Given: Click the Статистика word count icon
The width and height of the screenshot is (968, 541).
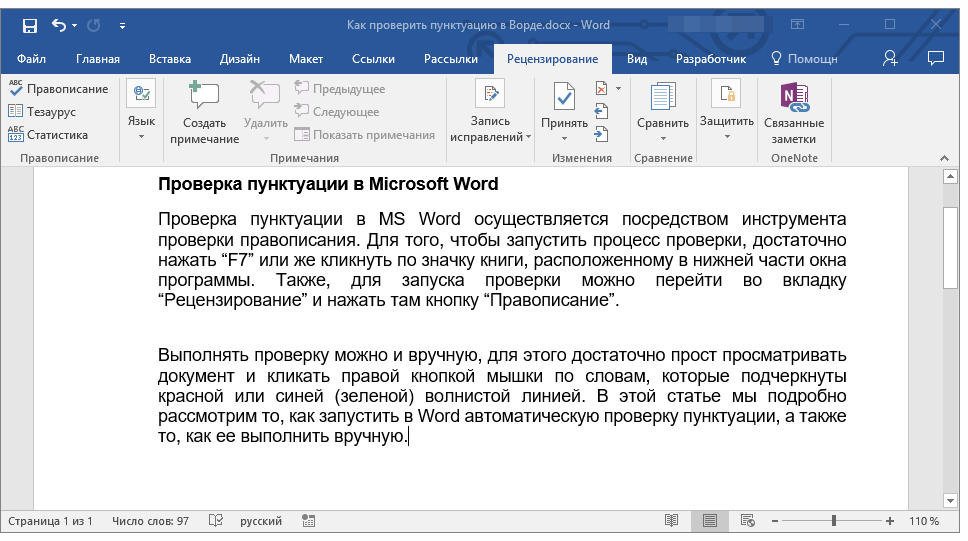Looking at the screenshot, I should (x=16, y=135).
